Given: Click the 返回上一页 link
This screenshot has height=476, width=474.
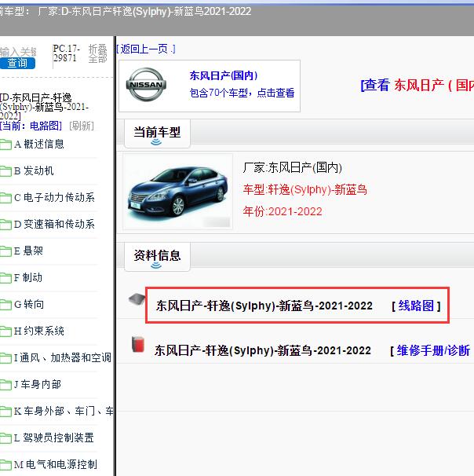Looking at the screenshot, I should (x=146, y=49).
